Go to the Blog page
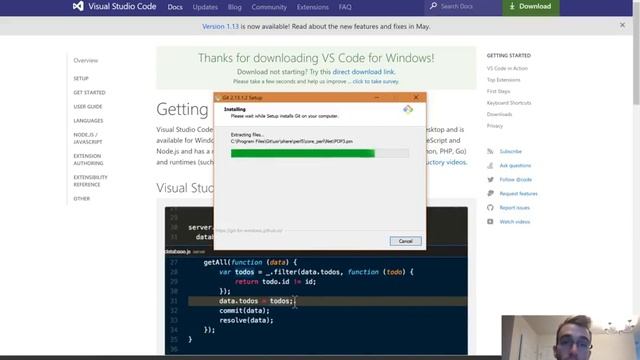Screen dimensions: 640x360 click(234, 7)
